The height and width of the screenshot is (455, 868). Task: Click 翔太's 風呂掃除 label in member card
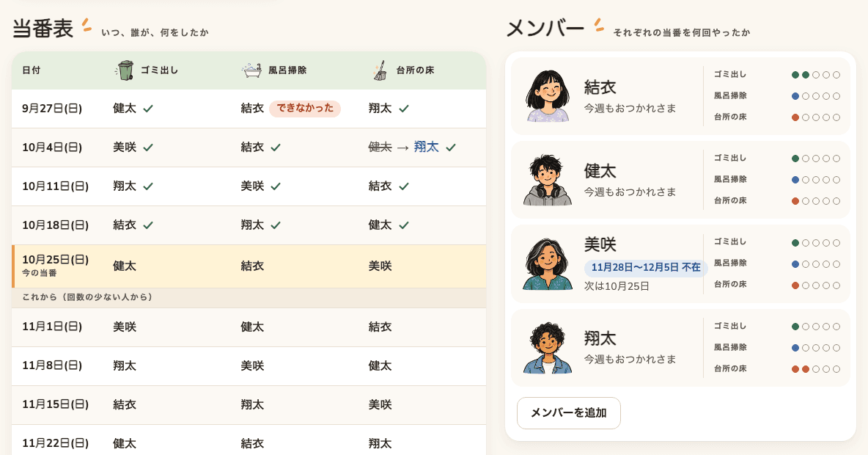click(x=730, y=347)
